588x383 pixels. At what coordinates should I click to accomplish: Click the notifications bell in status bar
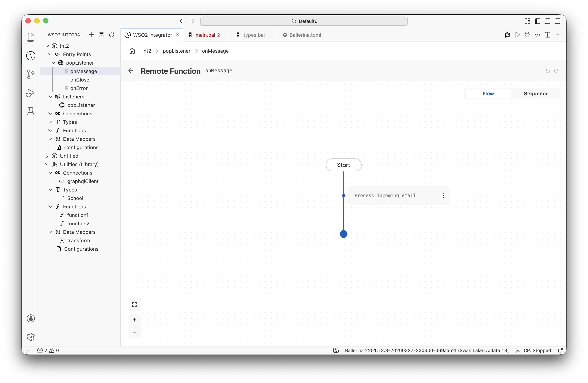coord(560,350)
